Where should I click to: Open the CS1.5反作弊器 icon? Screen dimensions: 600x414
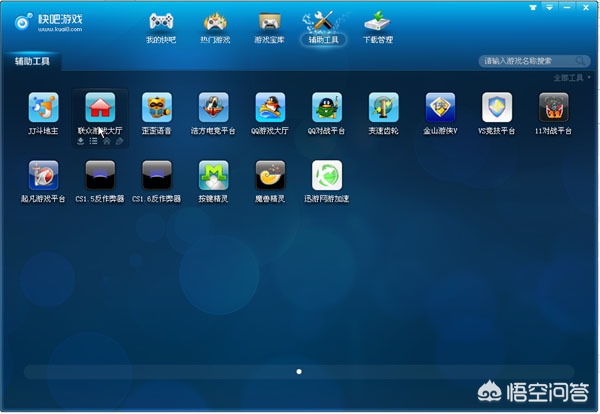pos(100,175)
